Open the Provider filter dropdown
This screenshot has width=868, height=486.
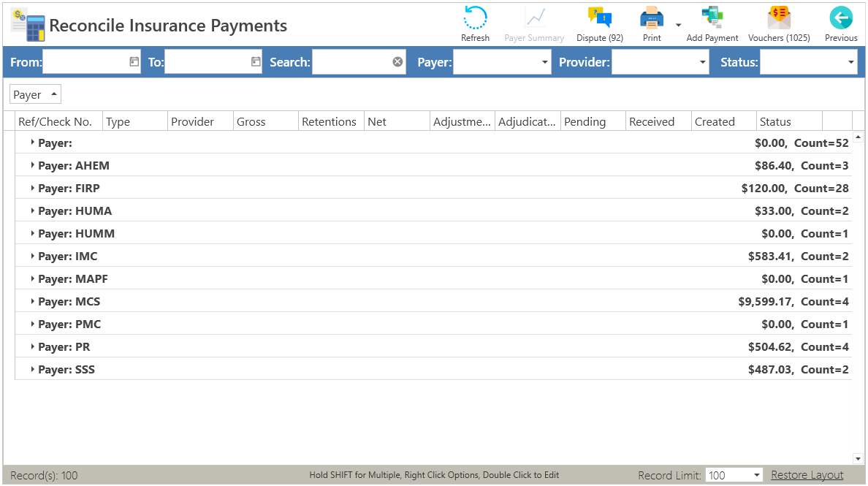click(703, 62)
